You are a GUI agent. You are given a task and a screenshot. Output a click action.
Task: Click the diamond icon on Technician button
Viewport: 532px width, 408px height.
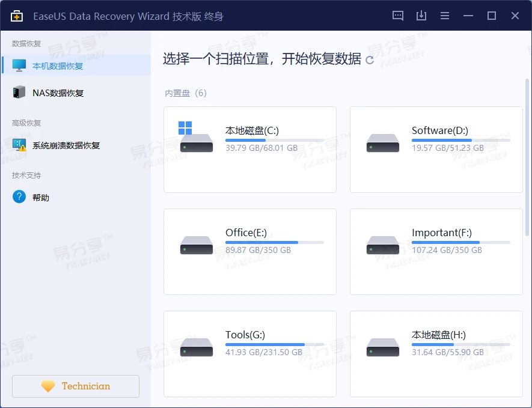(48, 386)
